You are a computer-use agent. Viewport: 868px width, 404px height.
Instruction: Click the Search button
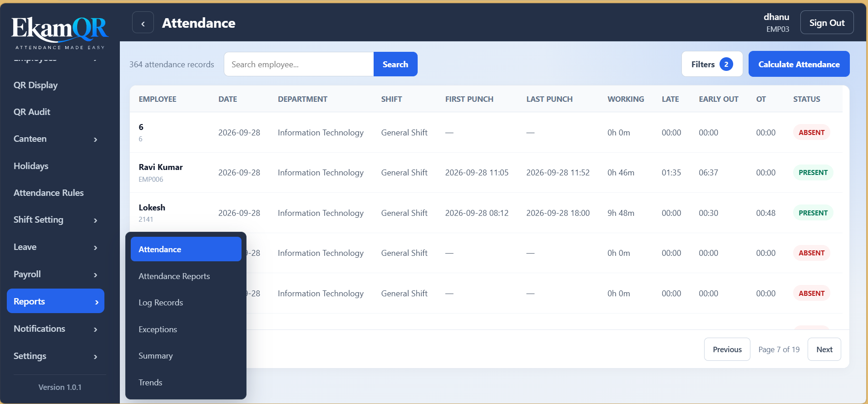395,64
